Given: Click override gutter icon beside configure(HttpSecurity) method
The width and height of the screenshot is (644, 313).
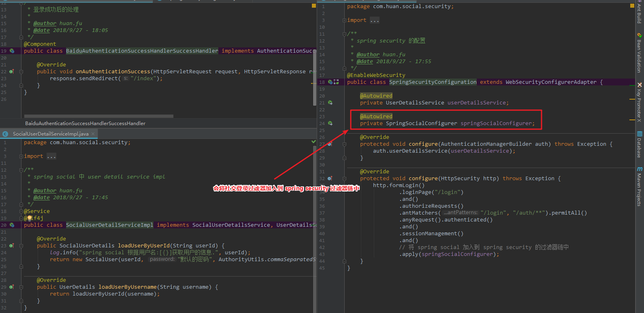Looking at the screenshot, I should (x=330, y=179).
